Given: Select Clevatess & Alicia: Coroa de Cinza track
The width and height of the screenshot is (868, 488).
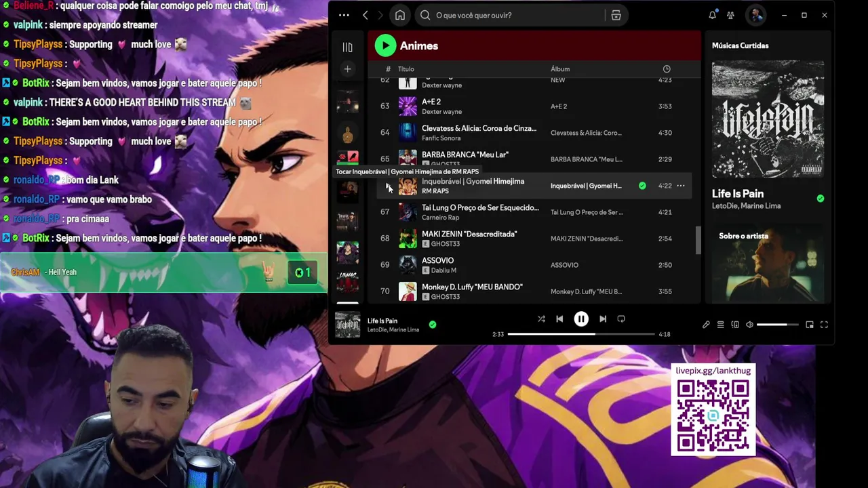Looking at the screenshot, I should coord(479,128).
